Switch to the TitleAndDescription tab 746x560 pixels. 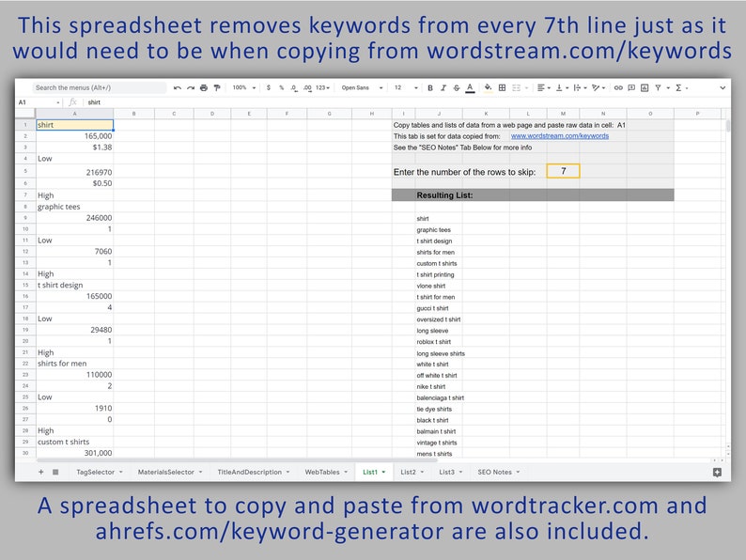(254, 472)
